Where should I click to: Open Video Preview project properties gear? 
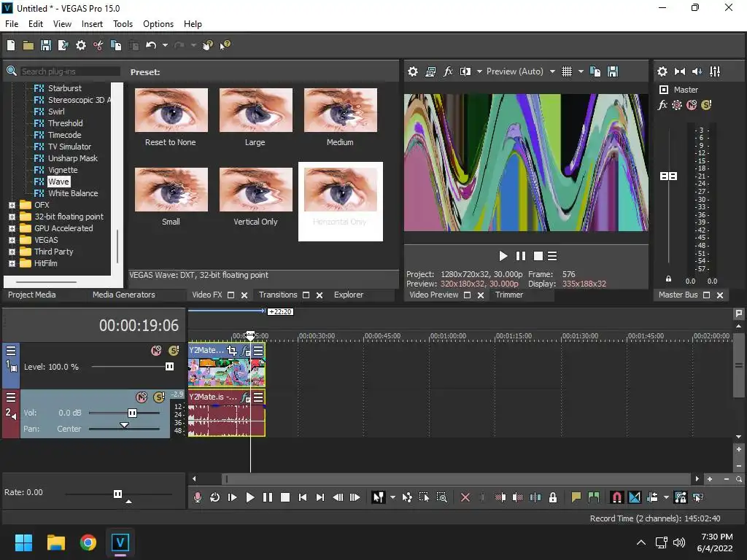(x=413, y=71)
